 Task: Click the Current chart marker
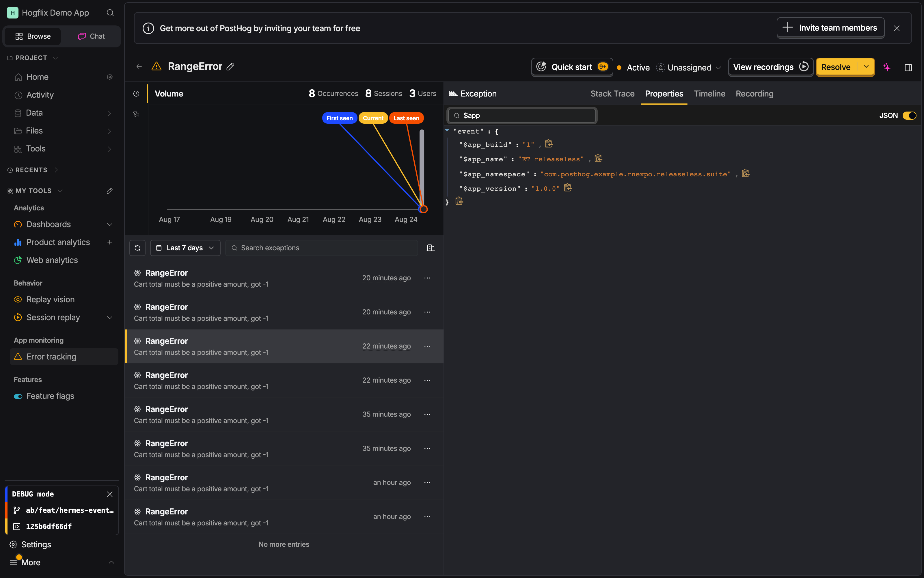point(373,118)
